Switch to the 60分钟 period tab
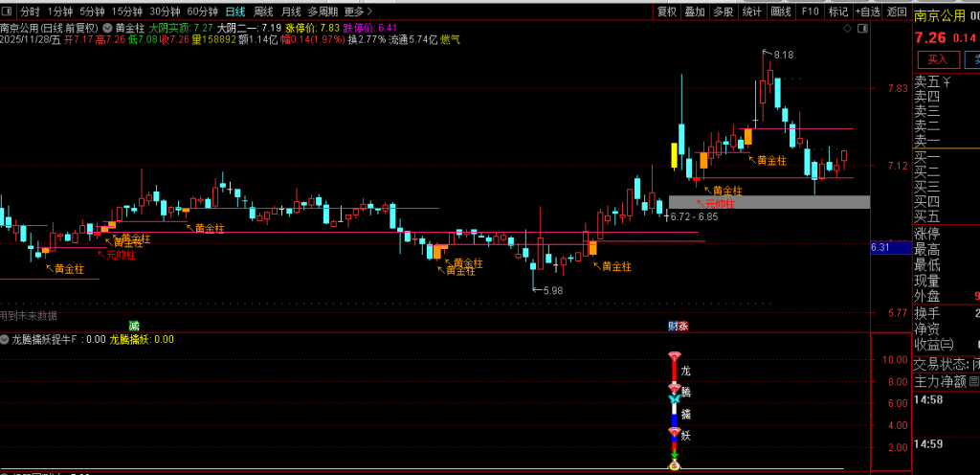The width and height of the screenshot is (980, 475). tap(202, 11)
